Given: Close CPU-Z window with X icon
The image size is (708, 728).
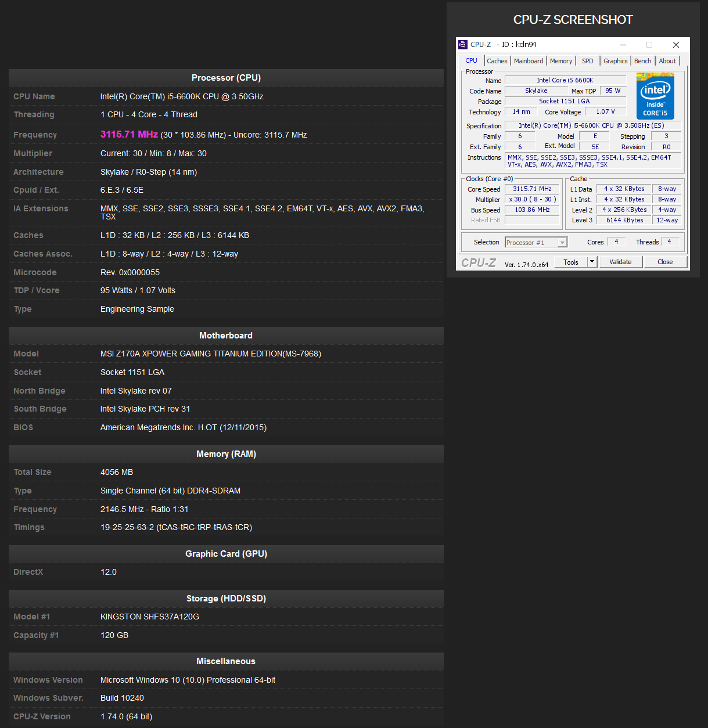Looking at the screenshot, I should coord(676,45).
